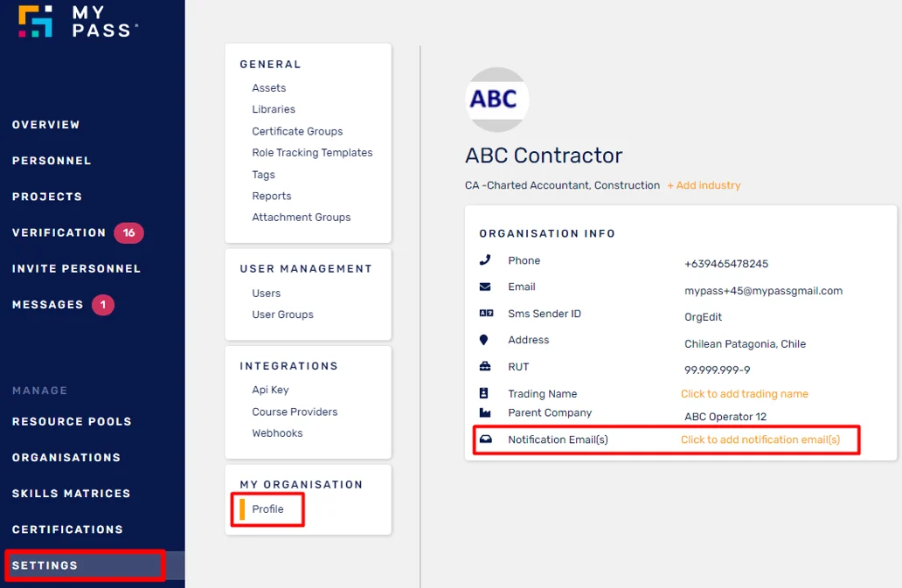The width and height of the screenshot is (902, 588).
Task: Click to add notification email(s)
Action: (x=760, y=439)
